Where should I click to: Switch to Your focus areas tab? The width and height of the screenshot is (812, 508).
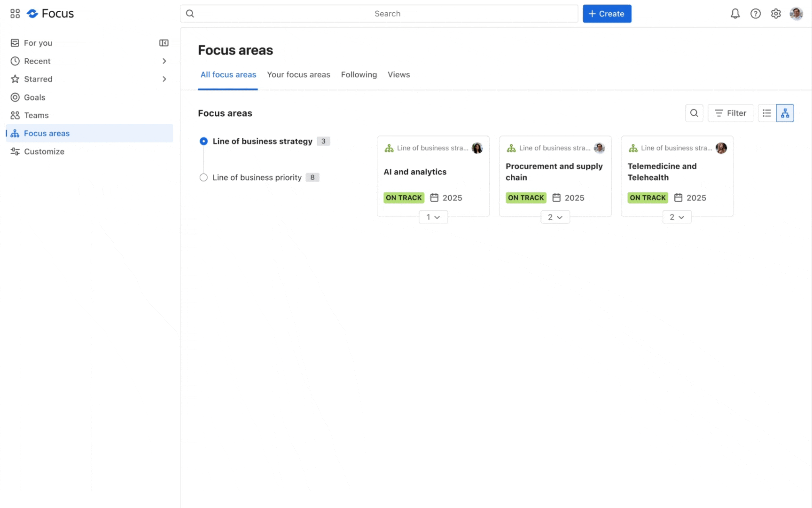[x=298, y=75]
